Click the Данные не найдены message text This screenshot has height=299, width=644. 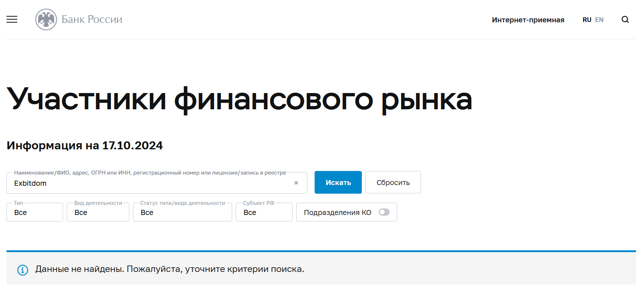click(170, 269)
